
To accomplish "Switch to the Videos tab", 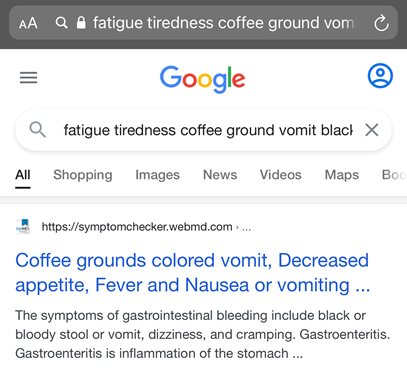I will (x=281, y=175).
